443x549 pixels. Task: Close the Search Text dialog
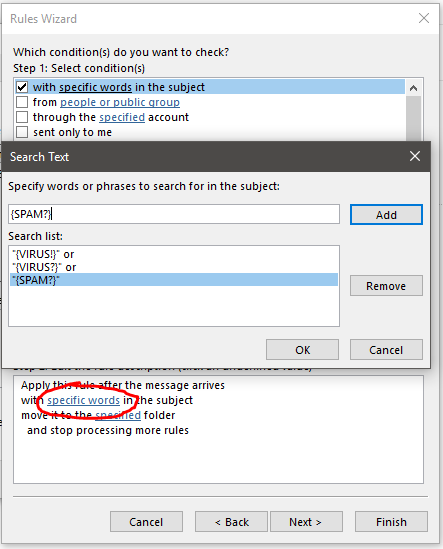click(x=415, y=156)
